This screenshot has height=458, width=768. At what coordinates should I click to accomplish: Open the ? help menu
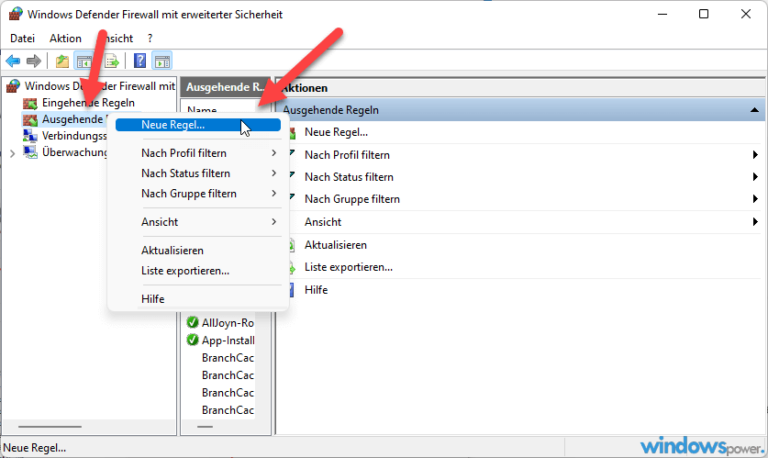(x=150, y=38)
